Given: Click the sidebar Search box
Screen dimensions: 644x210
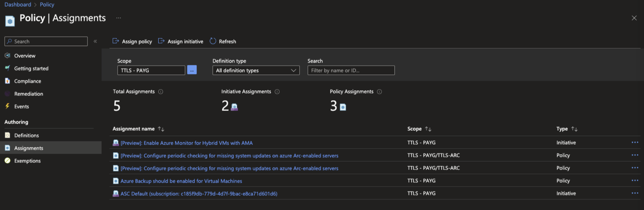Looking at the screenshot, I should (46, 41).
